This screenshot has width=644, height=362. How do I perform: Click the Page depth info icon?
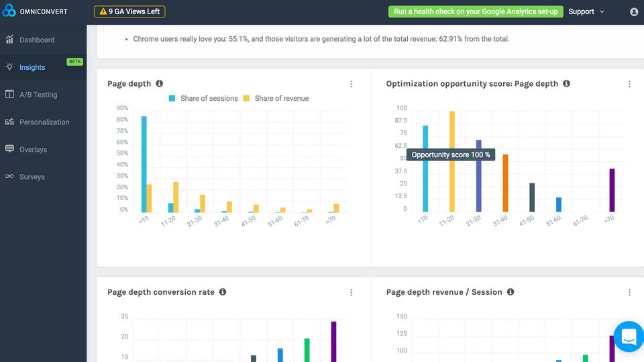coord(160,84)
